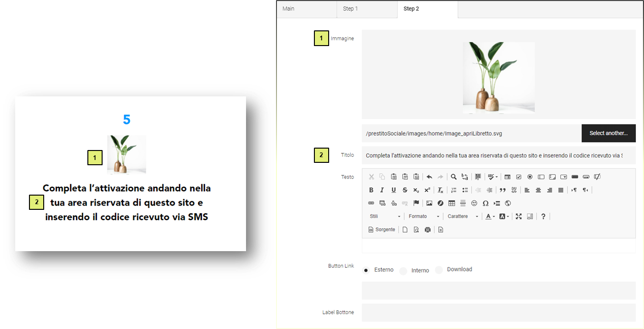Screen dimensions: 644x329
Task: Switch to the Main tab
Action: 306,9
